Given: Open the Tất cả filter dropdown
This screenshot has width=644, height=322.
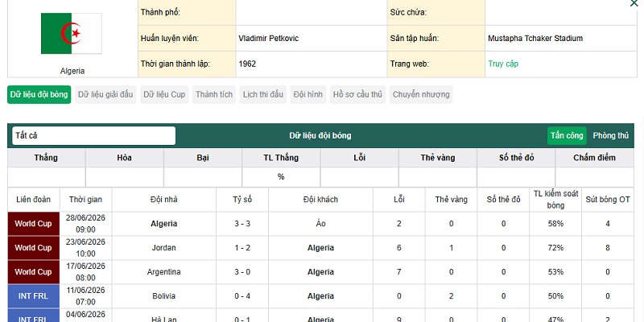Looking at the screenshot, I should [x=93, y=135].
